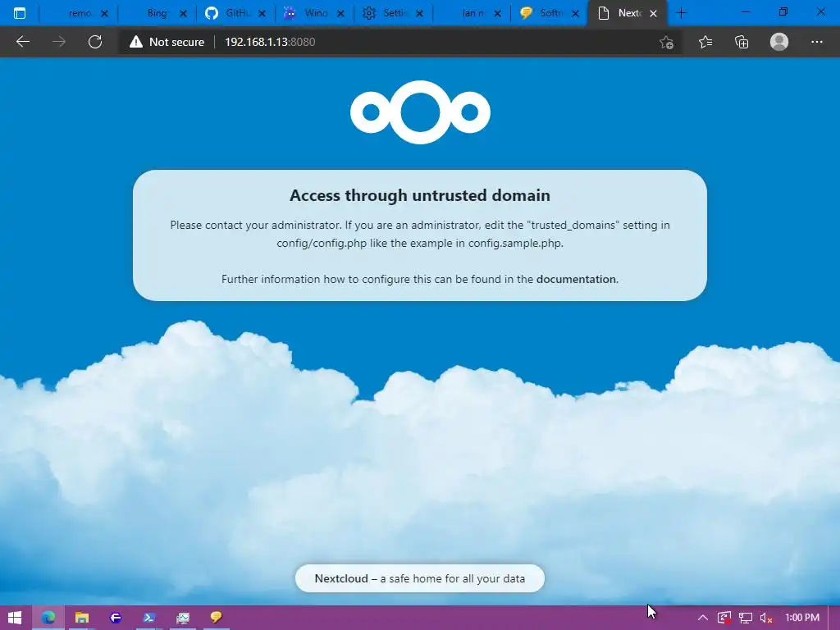Image resolution: width=840 pixels, height=630 pixels.
Task: Open the clock showing 1:00 PM
Action: [802, 618]
